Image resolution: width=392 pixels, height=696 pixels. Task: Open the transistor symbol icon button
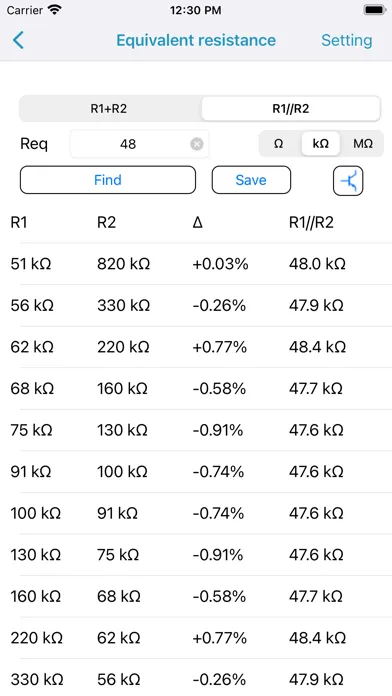point(348,181)
